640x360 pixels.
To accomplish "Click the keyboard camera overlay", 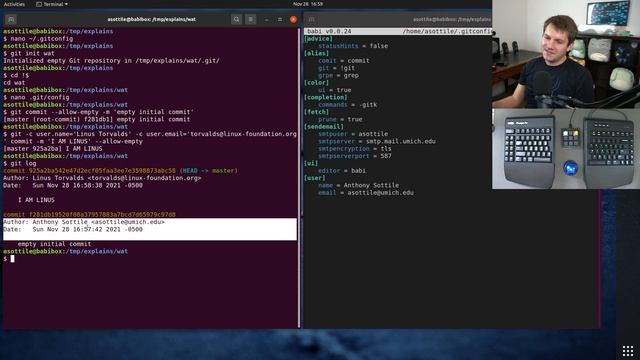I will (x=566, y=149).
